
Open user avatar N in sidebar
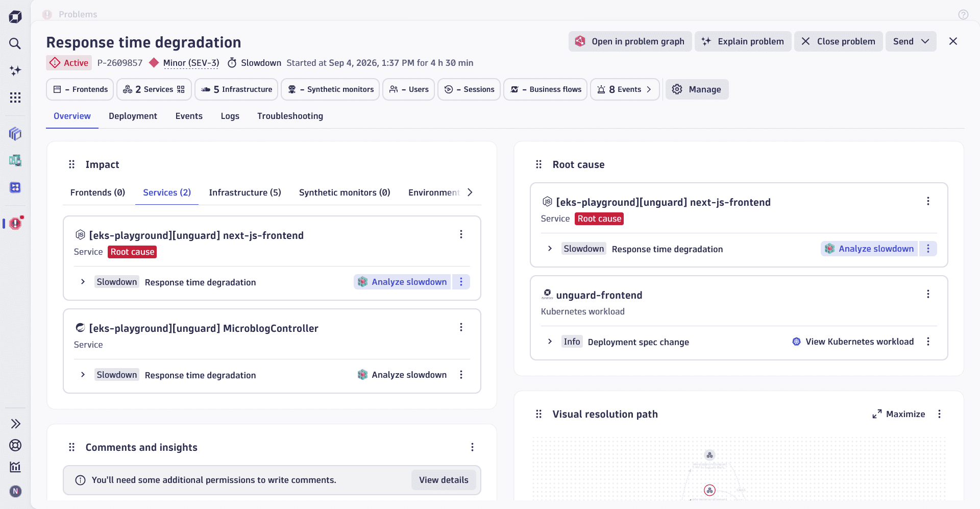click(x=15, y=491)
